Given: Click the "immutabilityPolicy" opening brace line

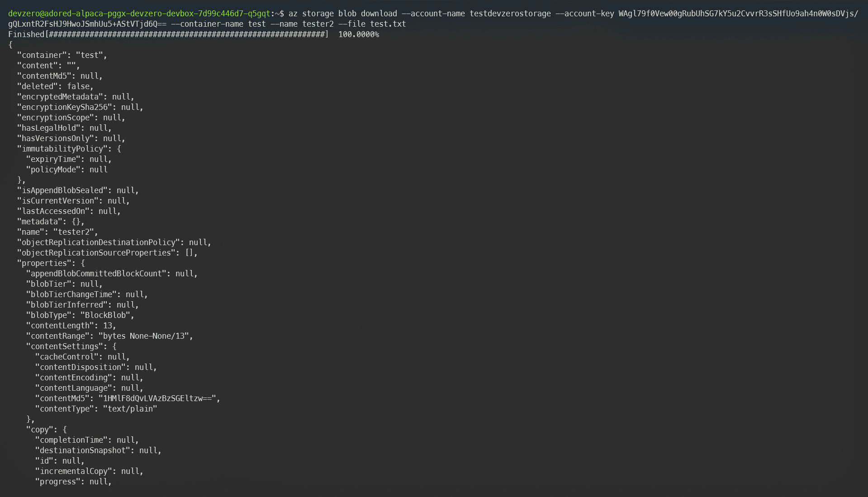Looking at the screenshot, I should [x=69, y=149].
